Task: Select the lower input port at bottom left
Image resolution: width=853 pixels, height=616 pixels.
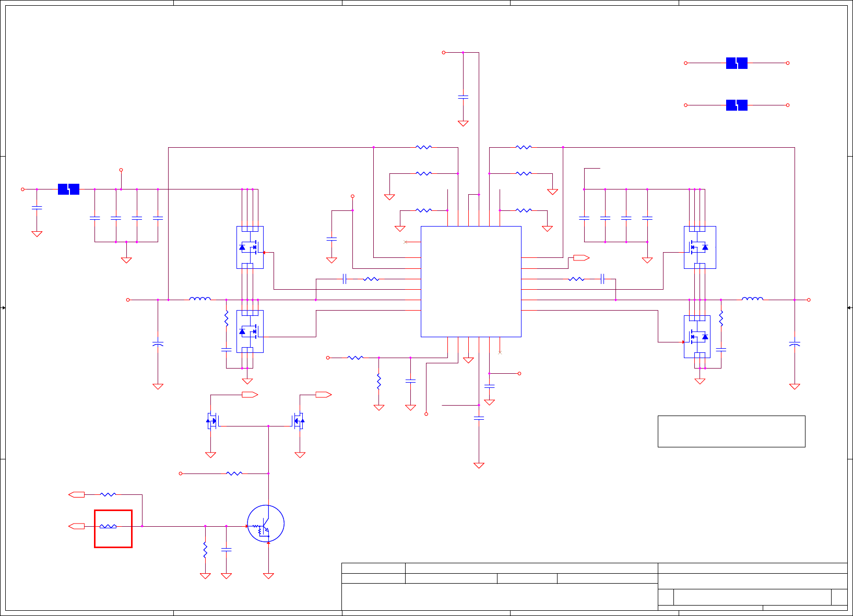Action: click(x=77, y=526)
